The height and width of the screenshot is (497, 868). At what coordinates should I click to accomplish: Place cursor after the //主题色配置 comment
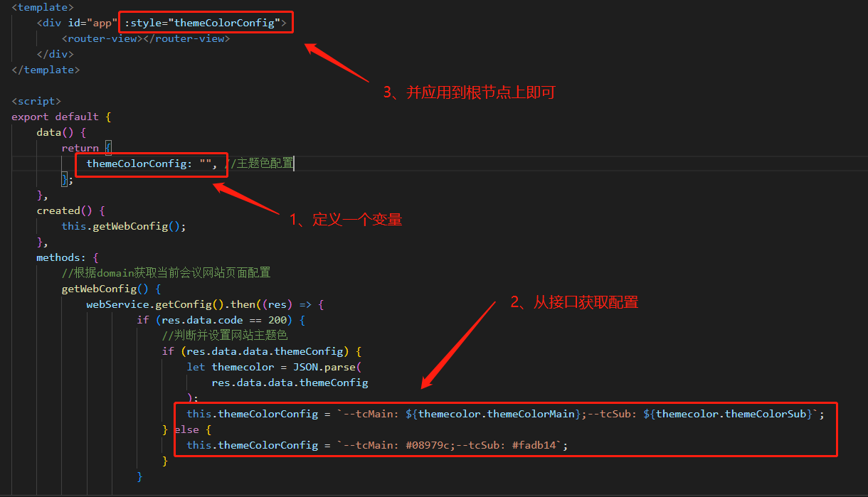coord(292,163)
